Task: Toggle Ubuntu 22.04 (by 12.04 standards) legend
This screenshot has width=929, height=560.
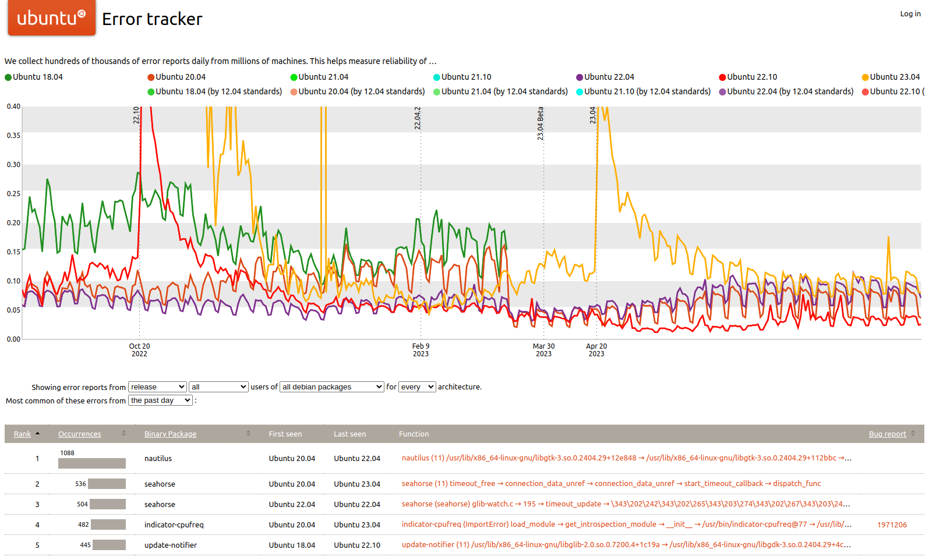Action: pyautogui.click(x=786, y=91)
